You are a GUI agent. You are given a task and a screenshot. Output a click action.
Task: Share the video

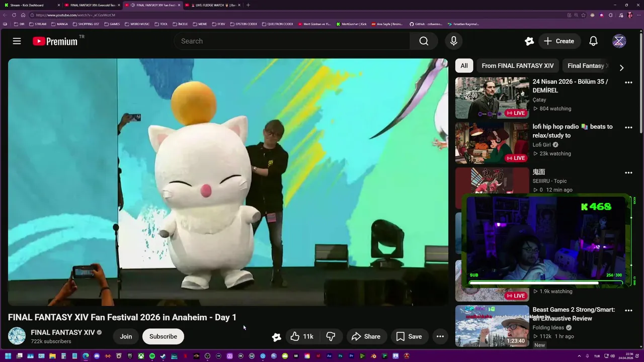(x=366, y=336)
